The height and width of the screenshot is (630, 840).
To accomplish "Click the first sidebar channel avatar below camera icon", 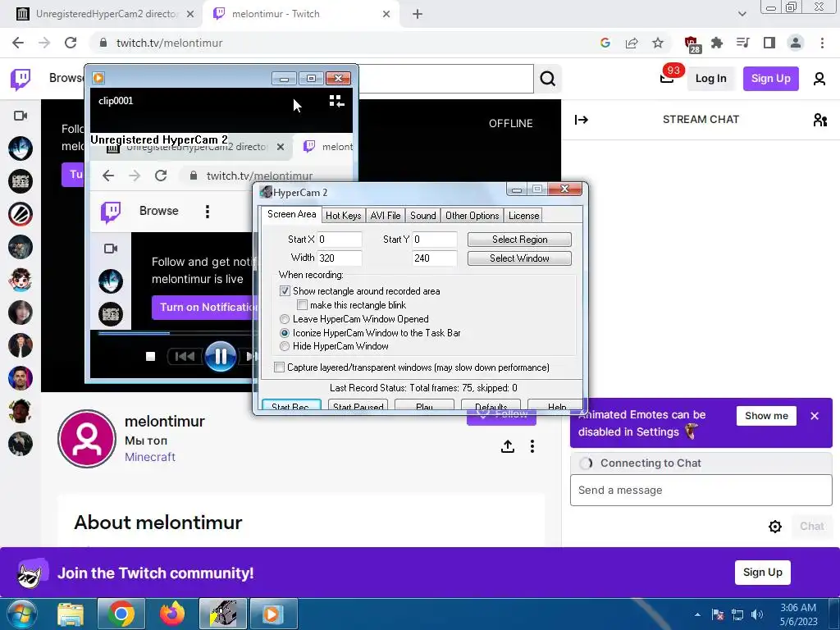I will click(21, 148).
